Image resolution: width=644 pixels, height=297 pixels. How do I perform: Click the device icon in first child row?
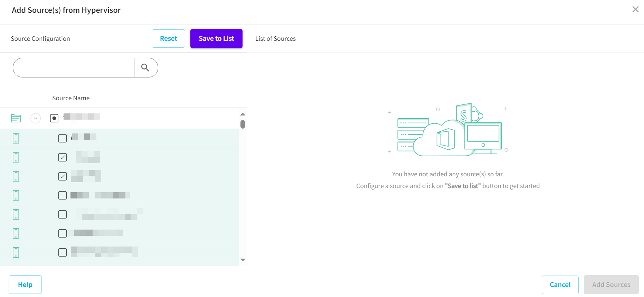coord(16,138)
